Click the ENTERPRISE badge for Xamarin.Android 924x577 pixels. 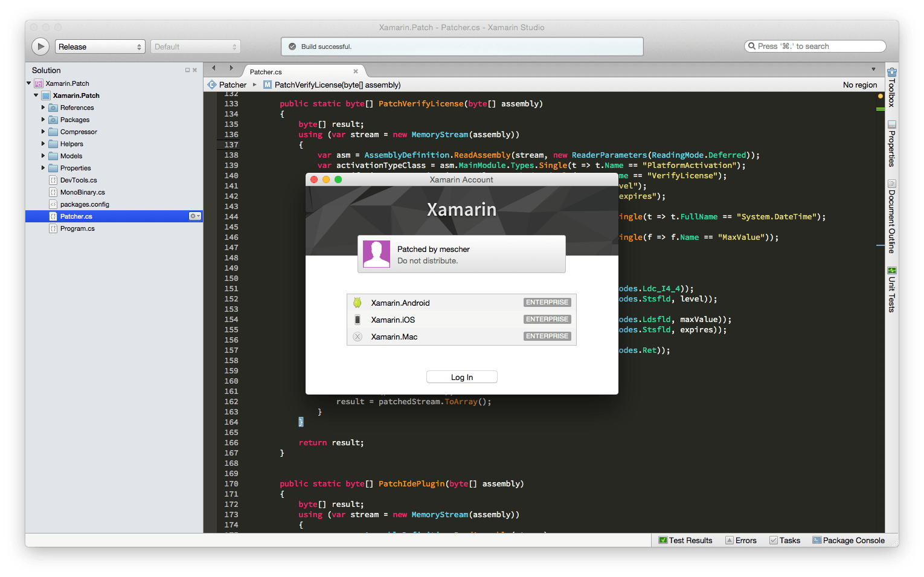click(547, 302)
